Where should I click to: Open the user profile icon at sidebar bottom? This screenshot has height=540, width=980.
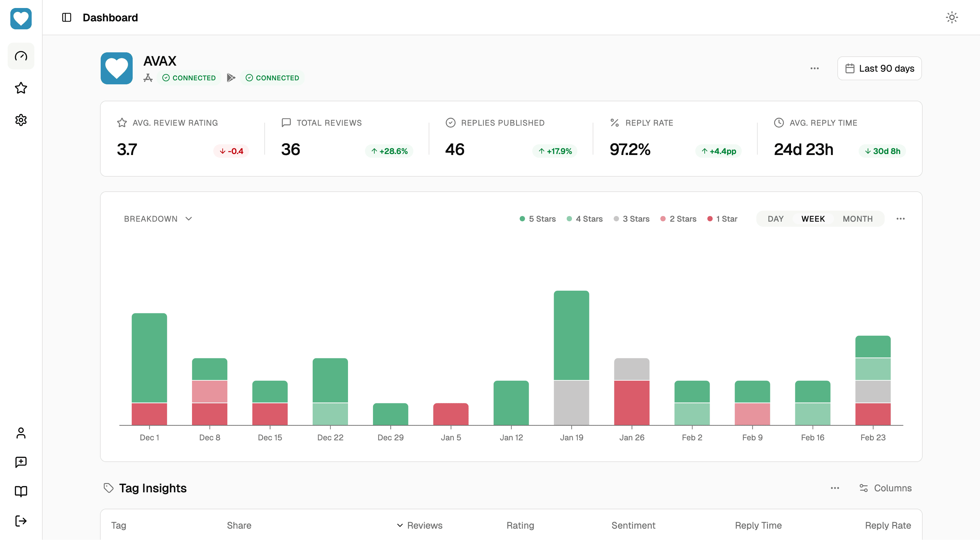[x=21, y=433]
